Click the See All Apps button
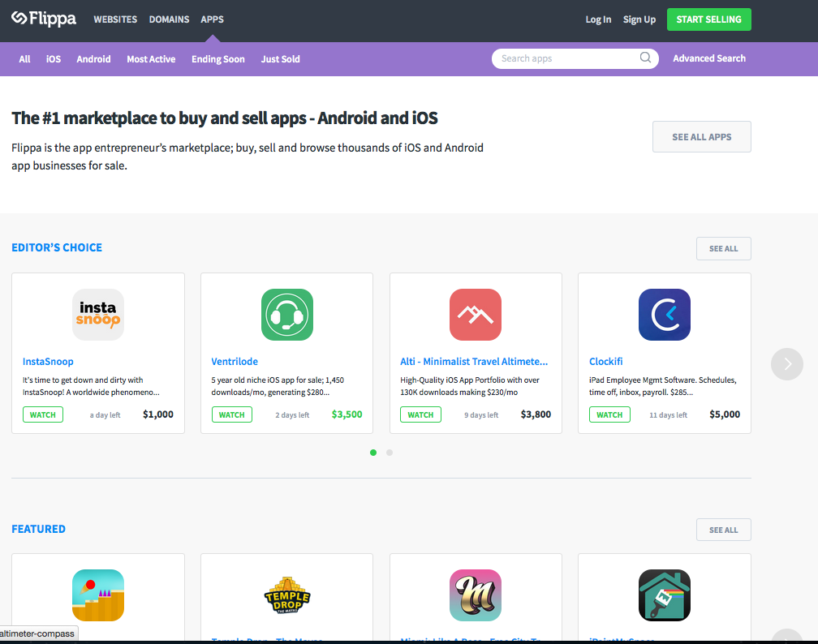 [702, 136]
